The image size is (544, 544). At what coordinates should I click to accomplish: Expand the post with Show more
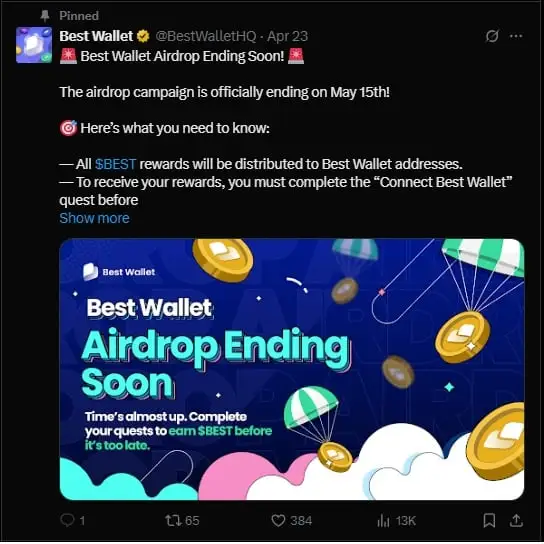94,218
